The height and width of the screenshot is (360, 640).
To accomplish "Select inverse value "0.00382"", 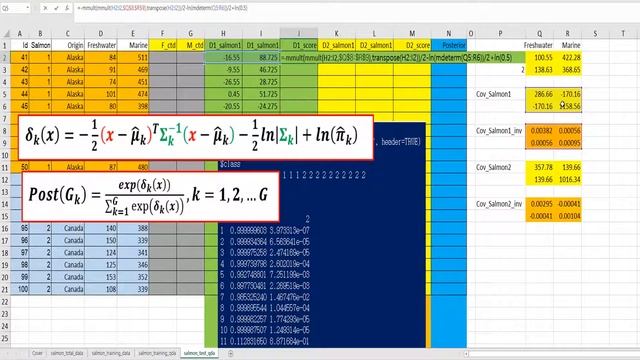I will click(x=540, y=131).
